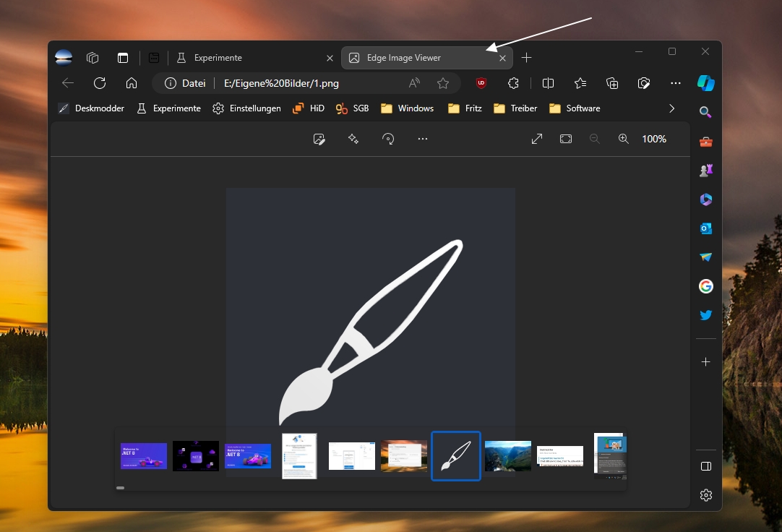Click the edit image icon in viewer toolbar

[319, 139]
